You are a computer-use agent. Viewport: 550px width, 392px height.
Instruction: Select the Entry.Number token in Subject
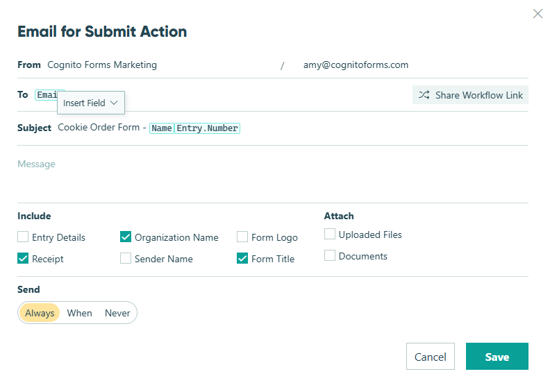point(207,128)
